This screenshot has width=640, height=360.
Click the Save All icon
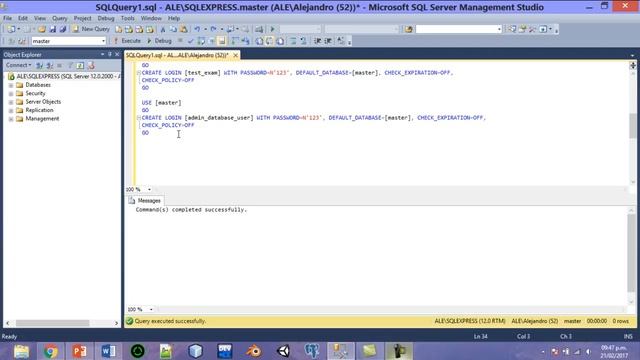coord(63,29)
